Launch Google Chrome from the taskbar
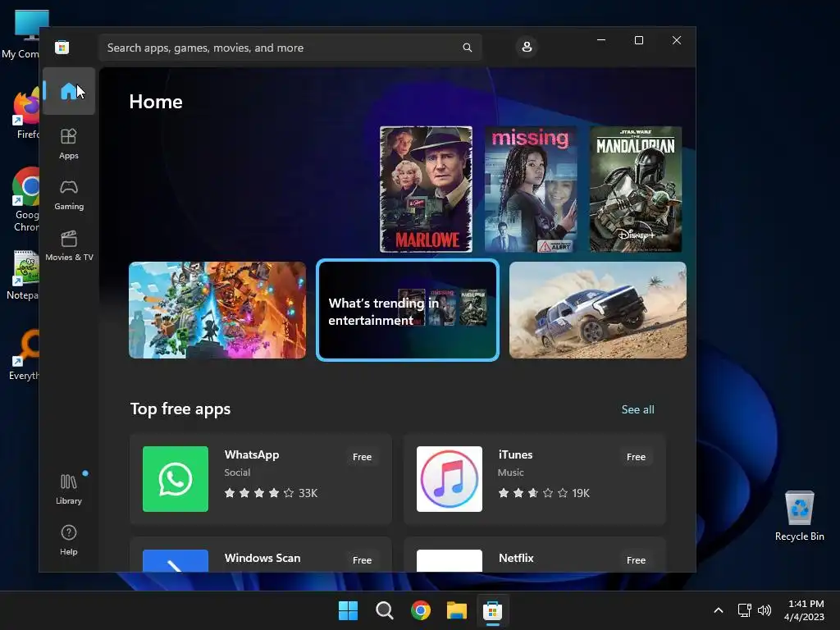 [x=421, y=610]
